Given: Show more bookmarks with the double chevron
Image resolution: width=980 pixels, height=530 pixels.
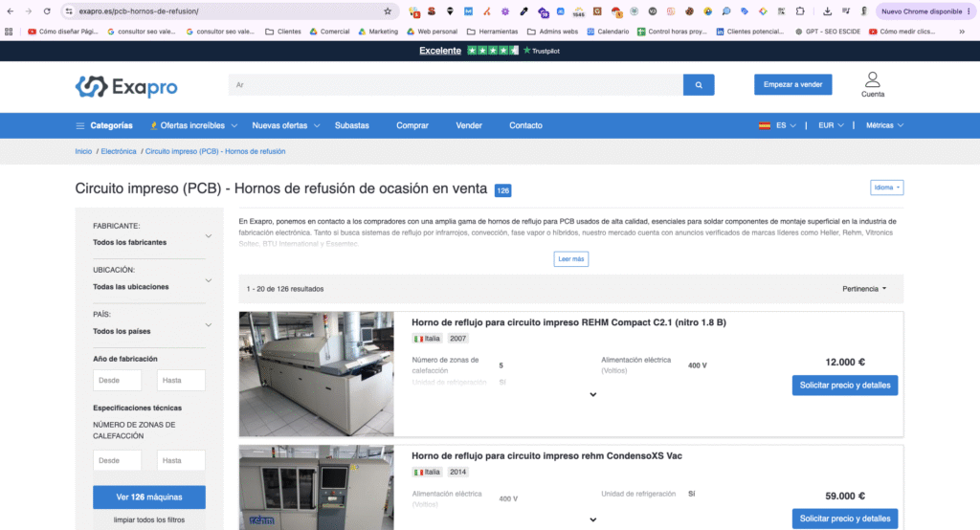Looking at the screenshot, I should pyautogui.click(x=962, y=32).
